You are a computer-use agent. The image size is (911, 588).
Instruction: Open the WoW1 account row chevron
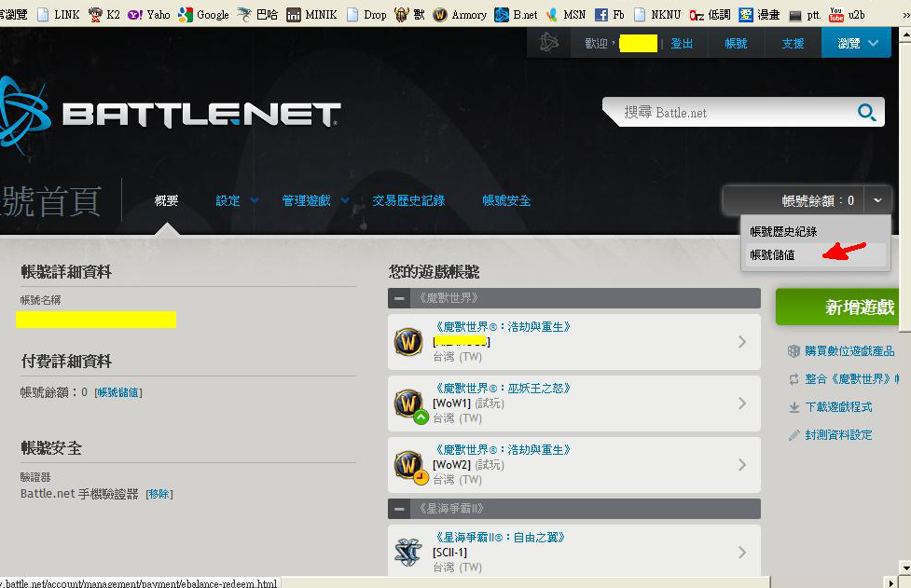742,403
